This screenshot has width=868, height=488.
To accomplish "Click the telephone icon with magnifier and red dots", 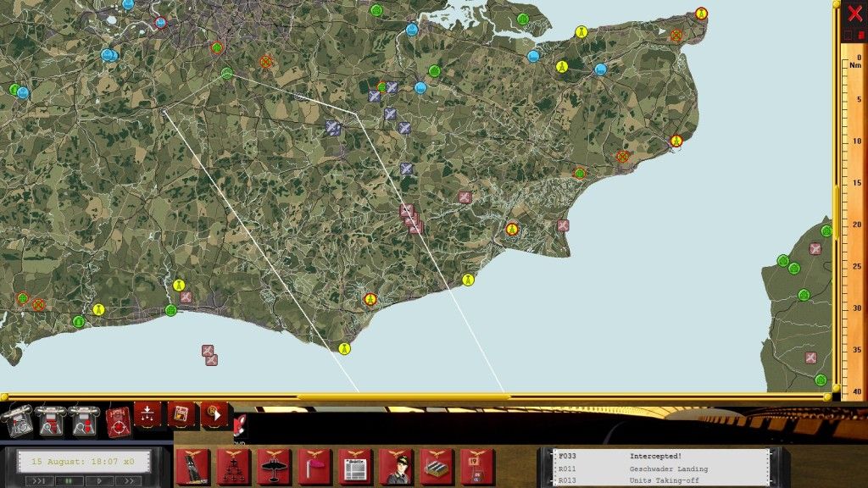I will coord(84,422).
